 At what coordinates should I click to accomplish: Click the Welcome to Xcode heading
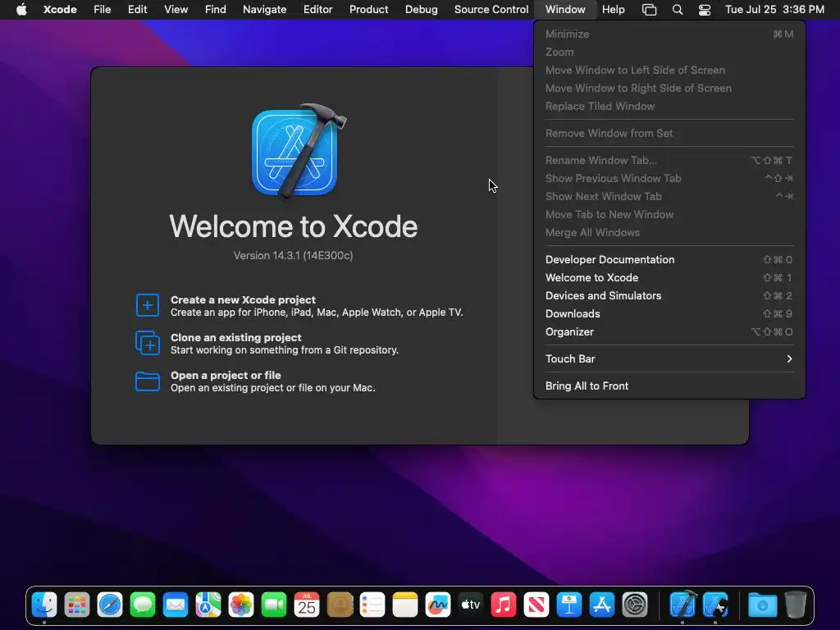[x=293, y=226]
